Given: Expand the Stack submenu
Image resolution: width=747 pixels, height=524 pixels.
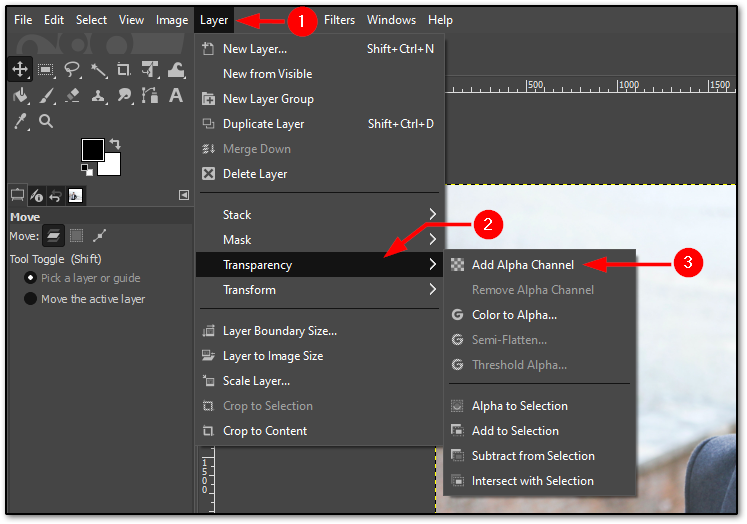Looking at the screenshot, I should click(x=319, y=214).
